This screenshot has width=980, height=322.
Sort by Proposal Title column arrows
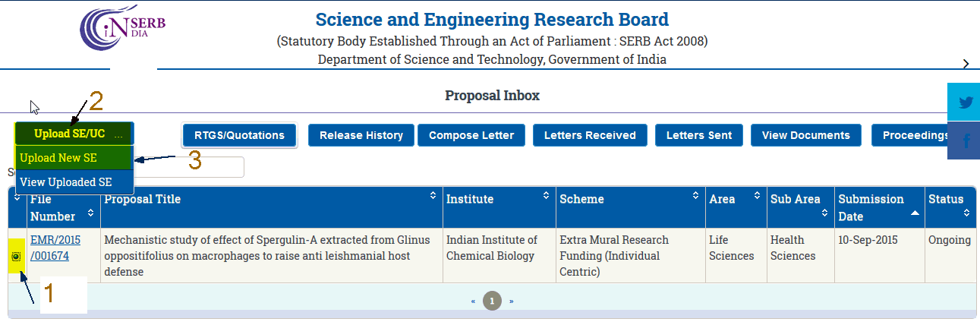(x=433, y=196)
